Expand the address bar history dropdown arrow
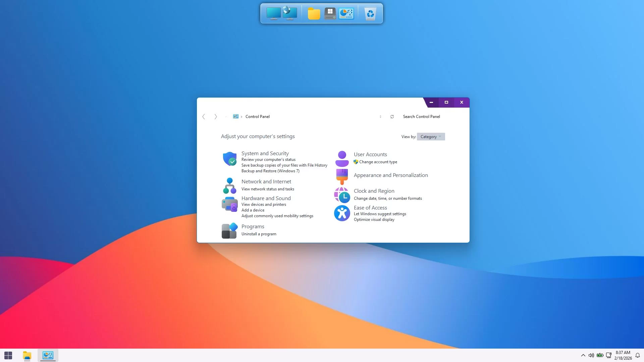644x362 pixels. click(x=380, y=117)
